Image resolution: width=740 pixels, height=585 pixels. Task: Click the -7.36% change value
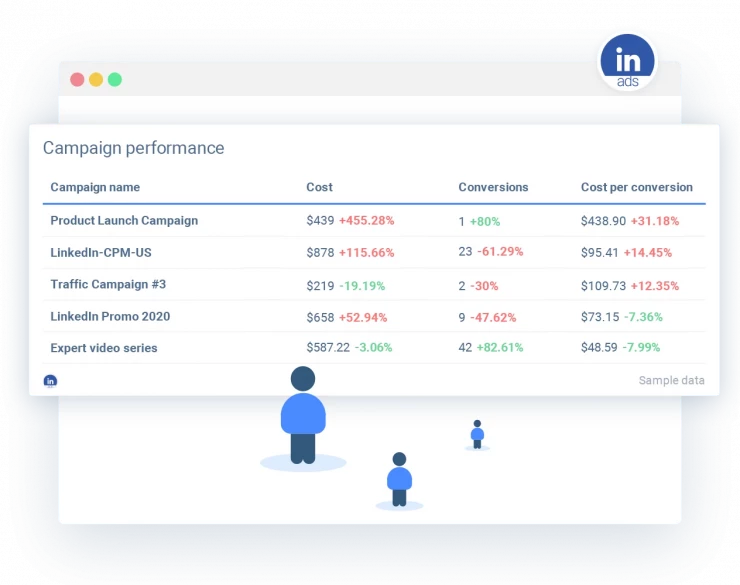coord(643,317)
